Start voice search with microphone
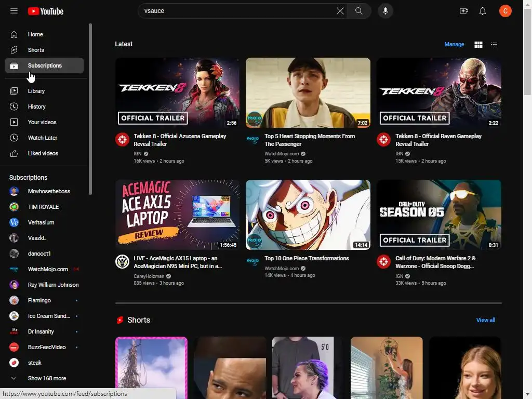The image size is (532, 399). (385, 11)
